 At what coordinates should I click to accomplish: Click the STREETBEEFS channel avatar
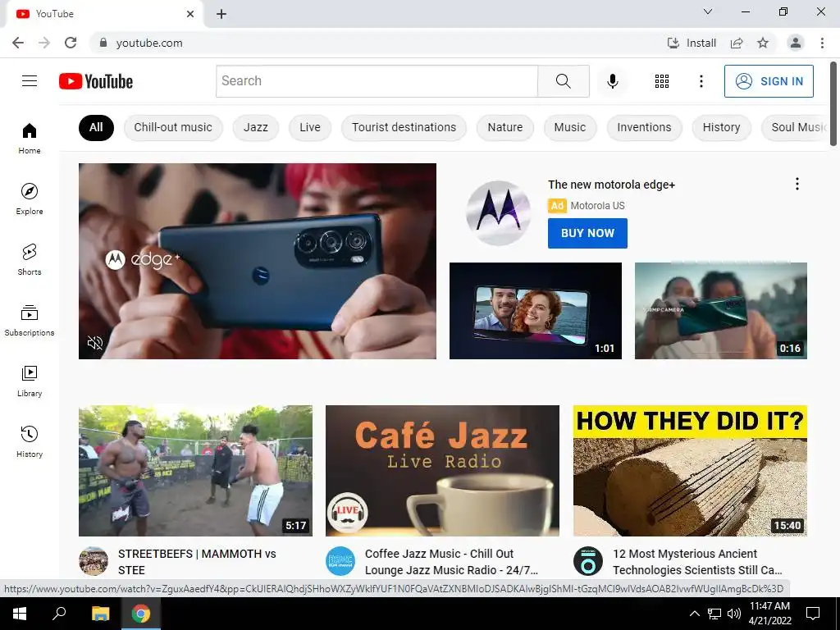(x=94, y=561)
